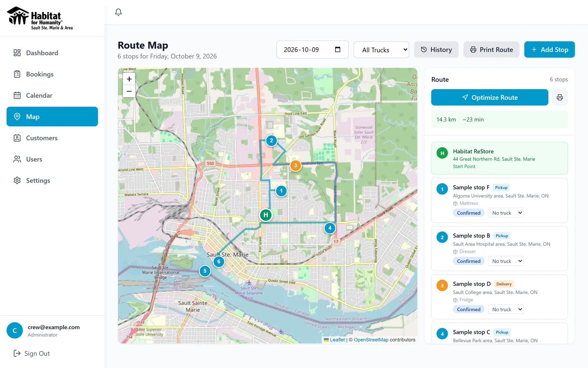Click the user avatar circle C
This screenshot has width=588, height=368.
click(x=15, y=330)
